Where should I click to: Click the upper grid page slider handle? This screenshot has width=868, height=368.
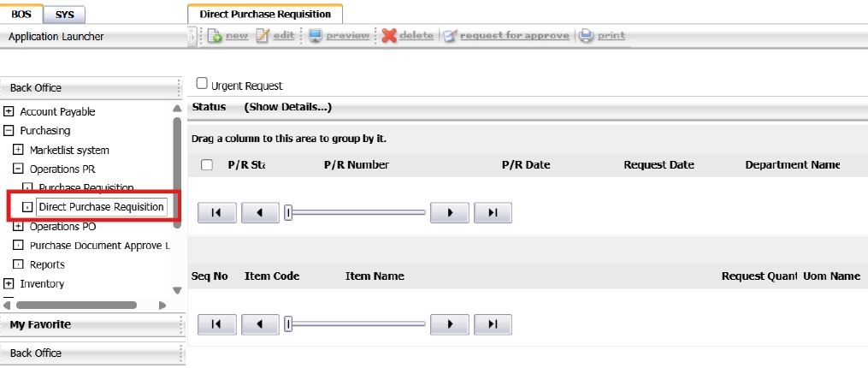click(x=289, y=213)
